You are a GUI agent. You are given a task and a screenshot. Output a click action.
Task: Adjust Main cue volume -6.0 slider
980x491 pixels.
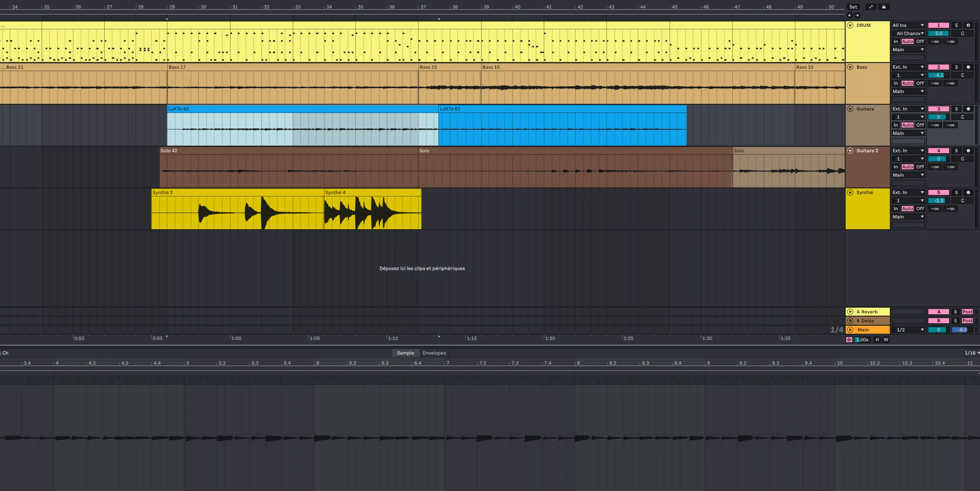(963, 330)
